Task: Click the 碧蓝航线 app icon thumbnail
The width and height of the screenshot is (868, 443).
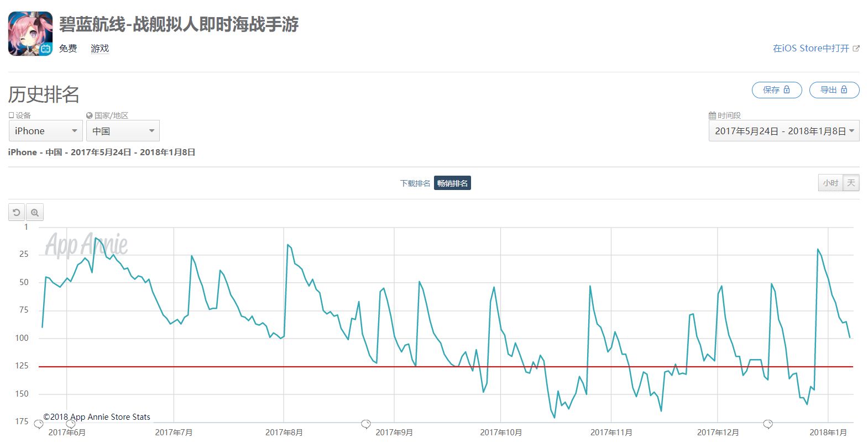Action: click(30, 34)
